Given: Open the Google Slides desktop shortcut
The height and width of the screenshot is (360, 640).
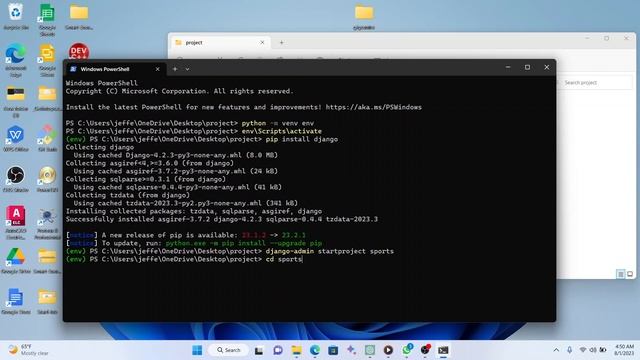Looking at the screenshot, I should [47, 59].
